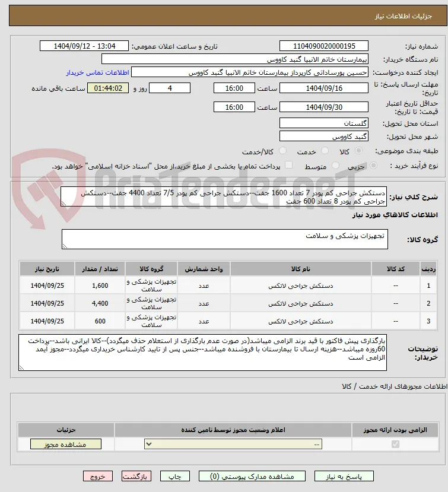Select the کالا radio button

pyautogui.click(x=358, y=151)
